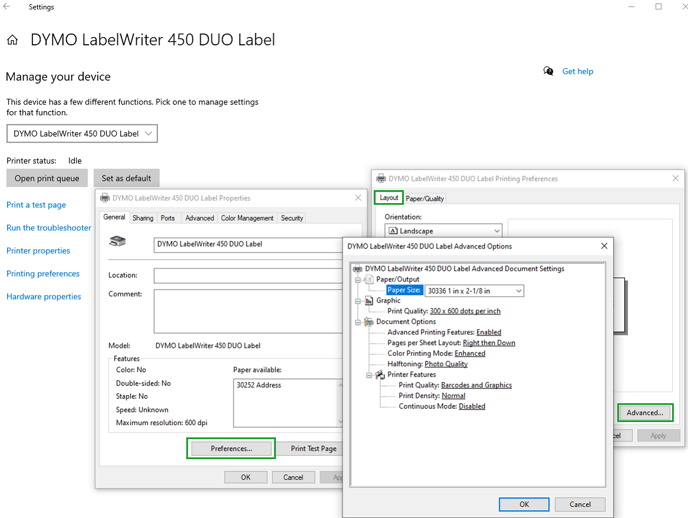Screen dimensions: 688x518
Task: Click the Print a test page link
Action: [36, 205]
